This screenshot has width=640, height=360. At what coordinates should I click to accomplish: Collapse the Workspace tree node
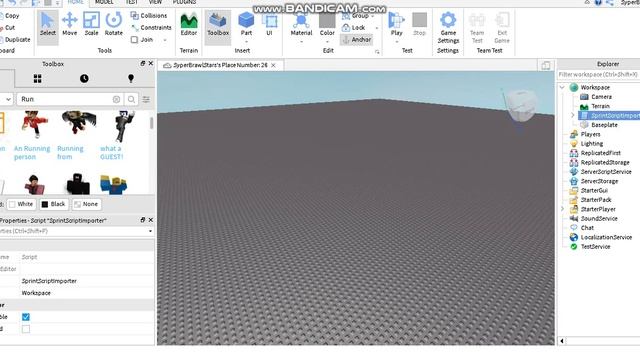(x=562, y=87)
